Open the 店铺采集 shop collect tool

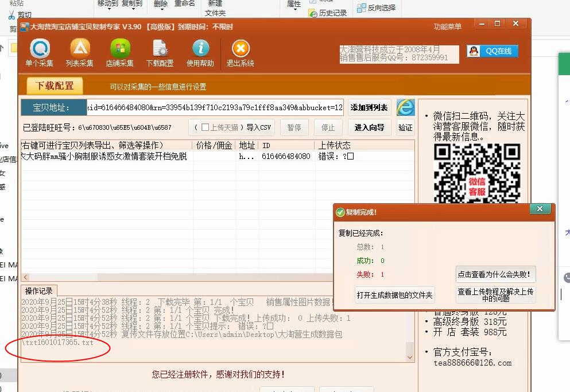tap(119, 53)
